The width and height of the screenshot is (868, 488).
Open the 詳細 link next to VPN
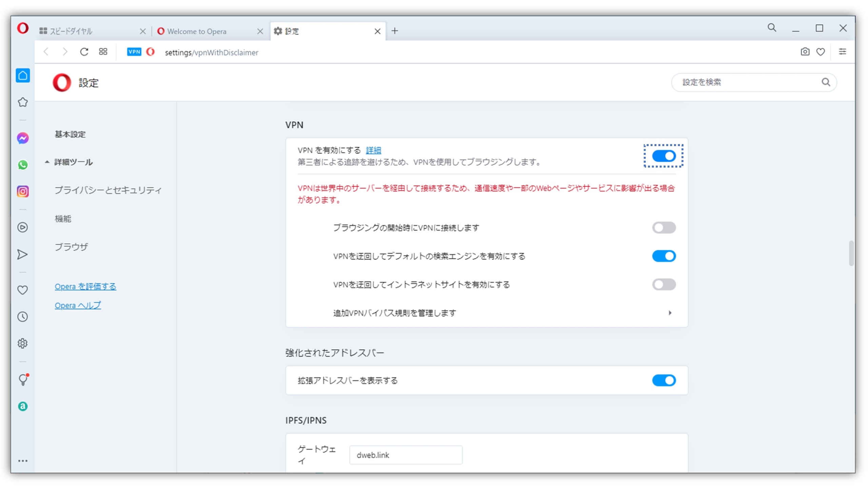(373, 150)
